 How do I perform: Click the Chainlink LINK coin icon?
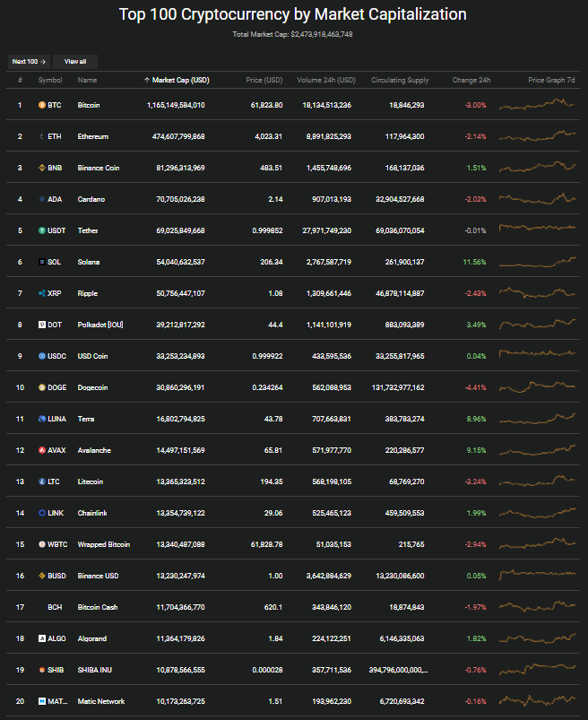tap(42, 513)
